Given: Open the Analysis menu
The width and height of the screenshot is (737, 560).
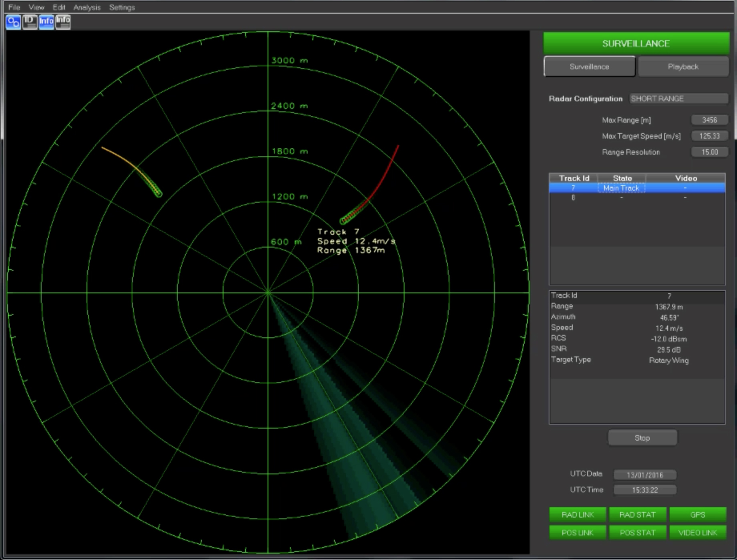Looking at the screenshot, I should [x=87, y=7].
